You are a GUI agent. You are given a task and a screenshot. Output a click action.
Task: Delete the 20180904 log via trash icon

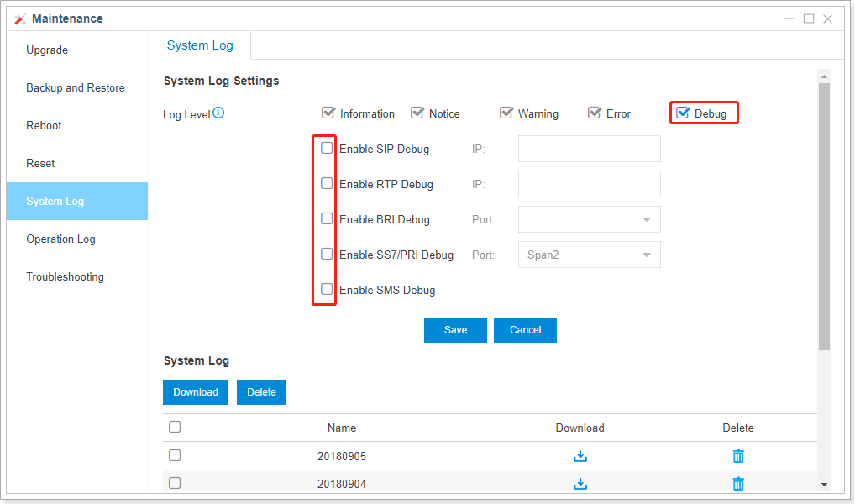[x=738, y=484]
